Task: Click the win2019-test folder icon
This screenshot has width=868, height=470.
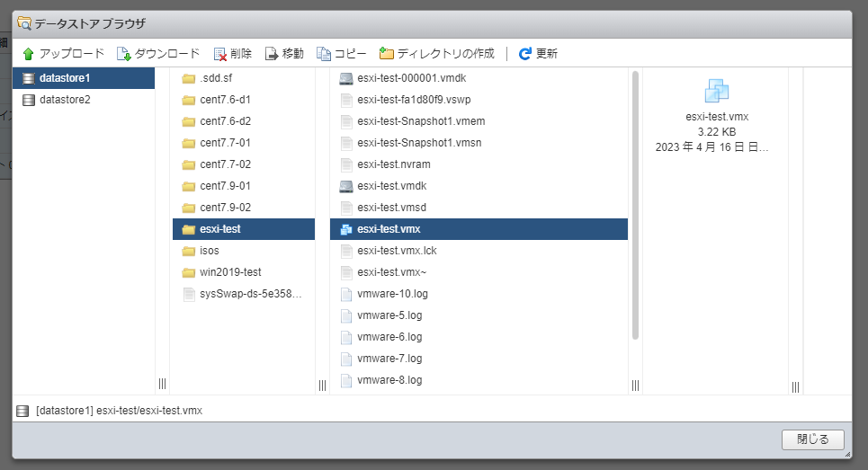Action: 189,272
